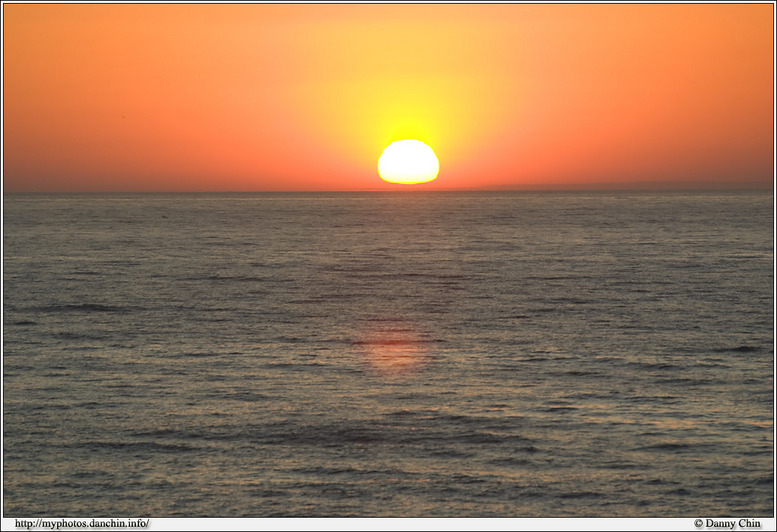Click the bright setting sun
777x532 pixels.
[408, 162]
